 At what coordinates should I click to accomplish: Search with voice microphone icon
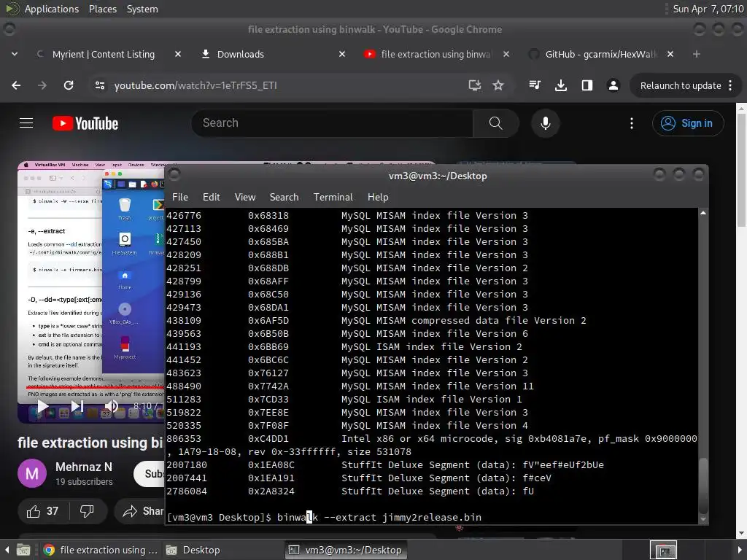click(x=546, y=123)
